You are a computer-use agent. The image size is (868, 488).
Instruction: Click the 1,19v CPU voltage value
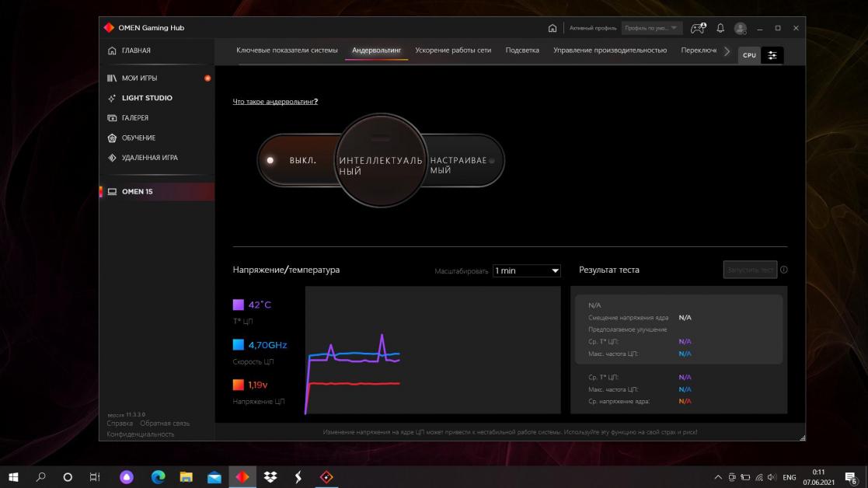tap(258, 385)
